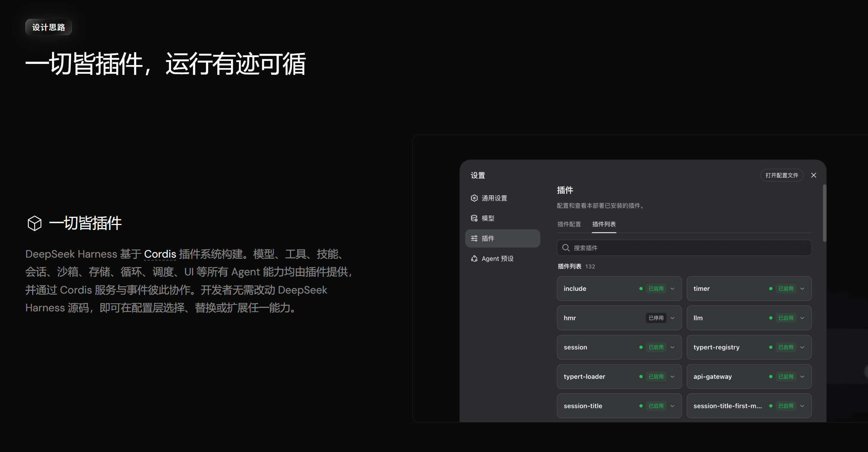The height and width of the screenshot is (452, 868).
Task: Toggle the 已启用 status of session-title-first-m... plugin
Action: coord(786,406)
